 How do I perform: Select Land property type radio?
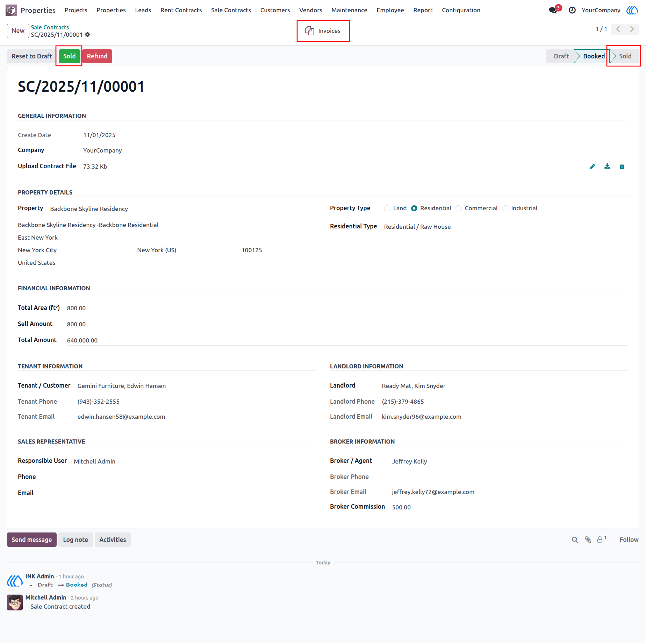coord(387,208)
